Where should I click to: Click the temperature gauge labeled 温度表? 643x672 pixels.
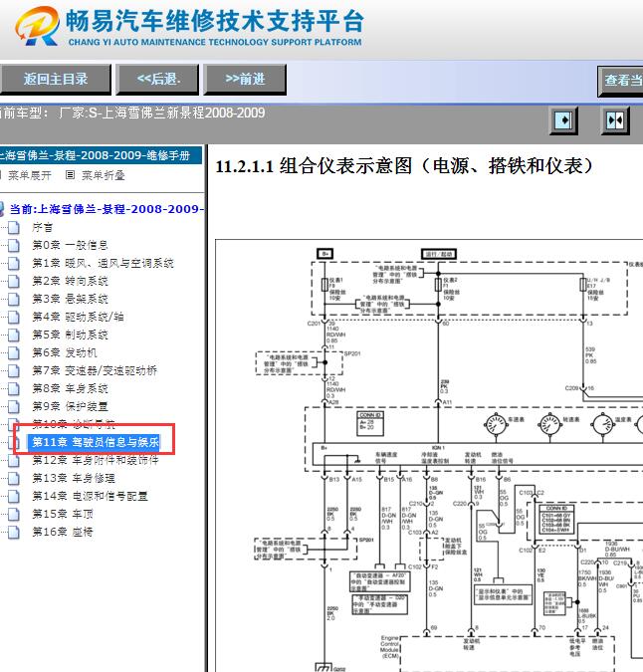coord(603,425)
